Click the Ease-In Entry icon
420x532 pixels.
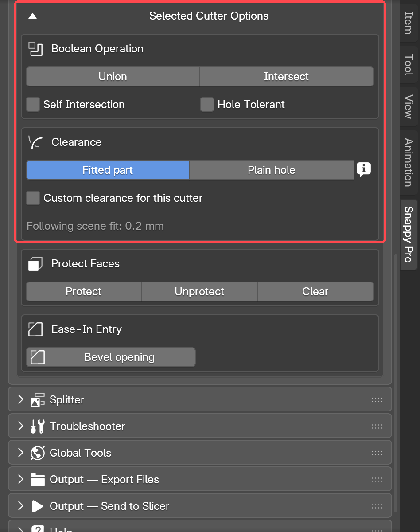pyautogui.click(x=35, y=329)
